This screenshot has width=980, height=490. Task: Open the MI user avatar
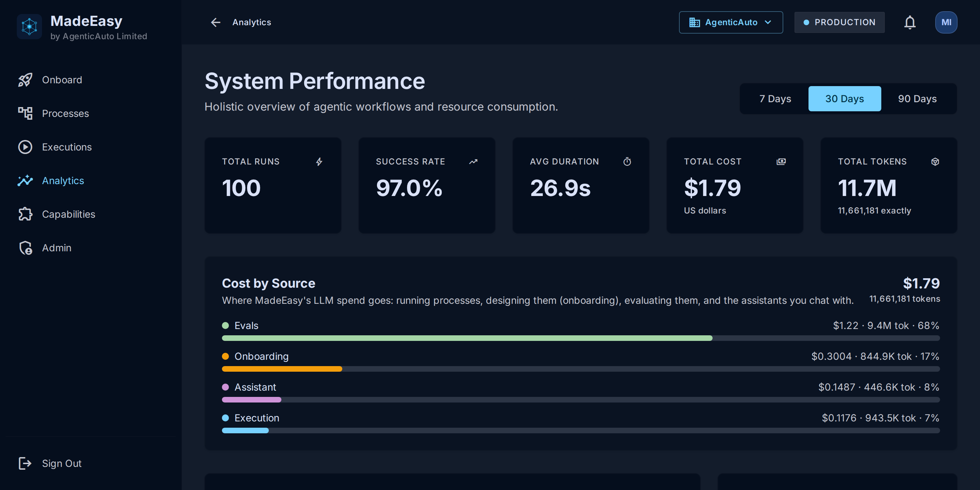[946, 22]
